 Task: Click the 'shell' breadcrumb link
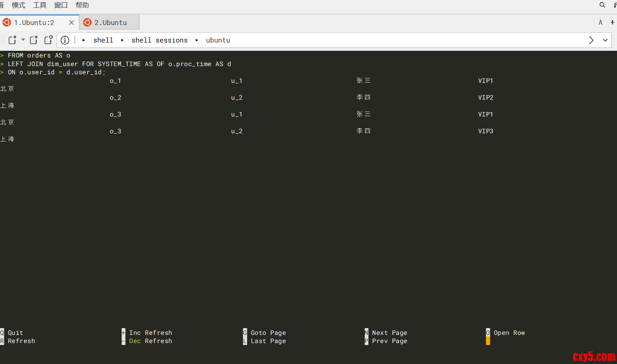(103, 40)
